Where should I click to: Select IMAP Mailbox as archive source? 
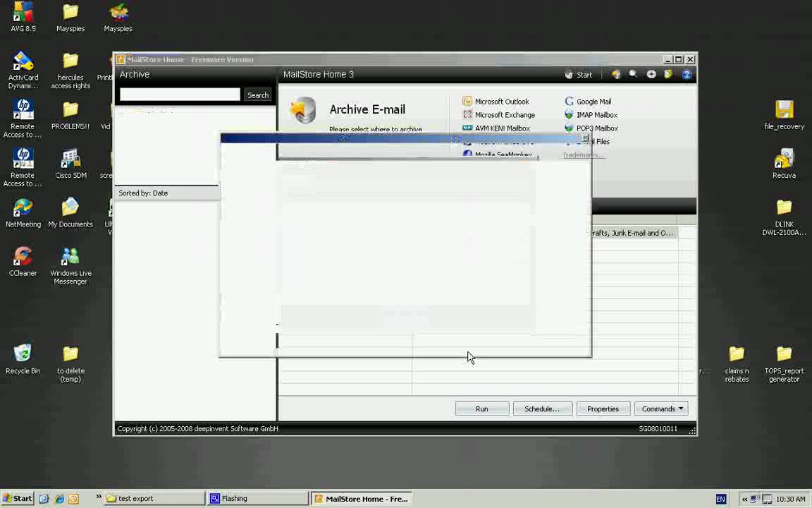point(591,115)
